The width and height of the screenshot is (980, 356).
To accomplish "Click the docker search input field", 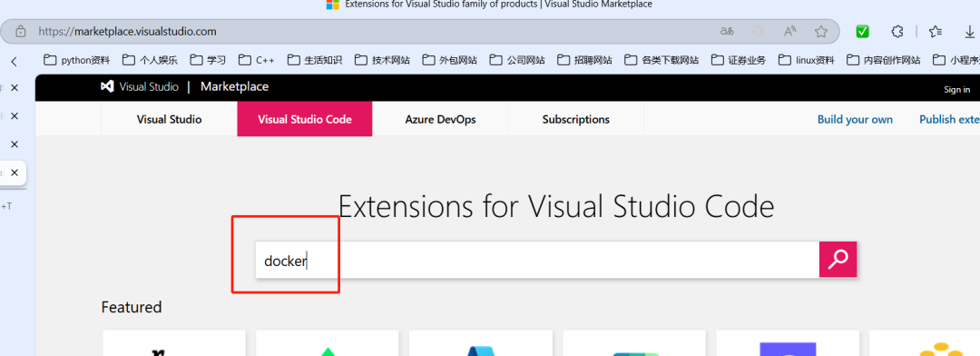I will pyautogui.click(x=537, y=260).
